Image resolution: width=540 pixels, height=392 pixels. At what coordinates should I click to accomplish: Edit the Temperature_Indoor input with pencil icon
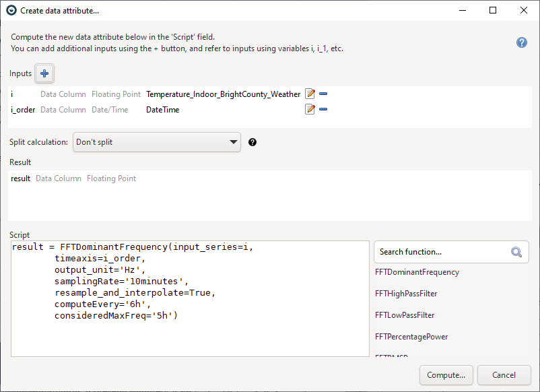[310, 94]
